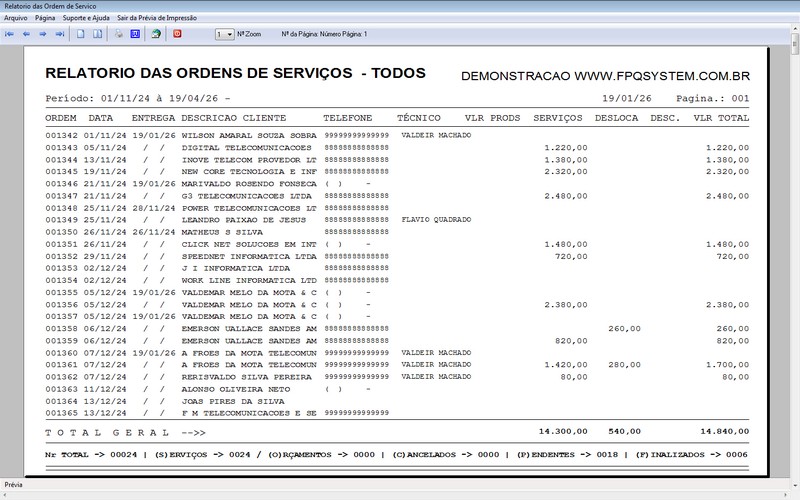Click client INOVE TELECOM PROVEDOR LT

click(249, 160)
